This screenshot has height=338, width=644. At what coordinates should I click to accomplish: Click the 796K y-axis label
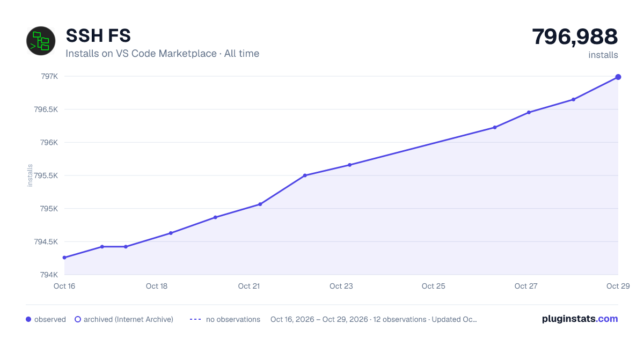click(x=49, y=143)
